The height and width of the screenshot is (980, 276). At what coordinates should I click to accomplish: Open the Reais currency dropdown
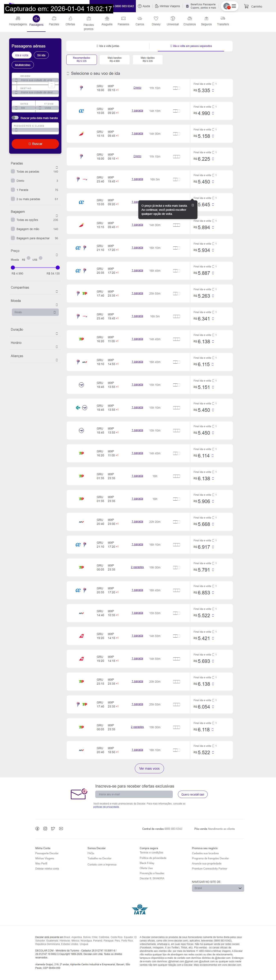coord(35,312)
